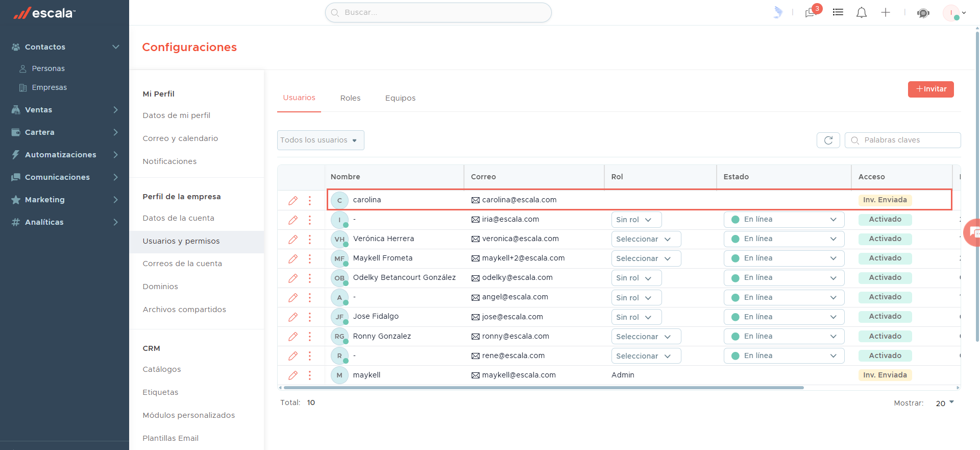
Task: Open Catálogos under CRM
Action: (x=162, y=369)
